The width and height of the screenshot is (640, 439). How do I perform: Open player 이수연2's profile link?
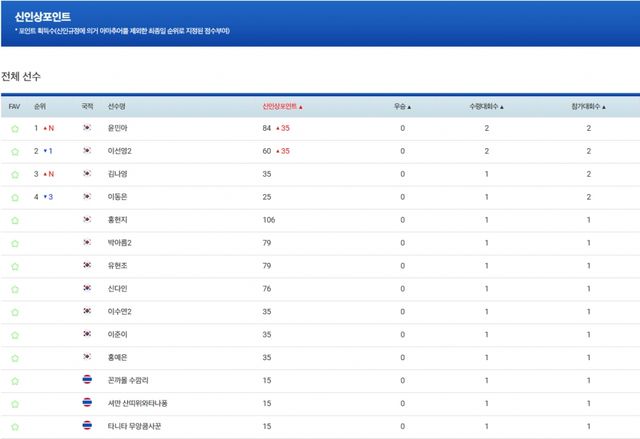(120, 311)
